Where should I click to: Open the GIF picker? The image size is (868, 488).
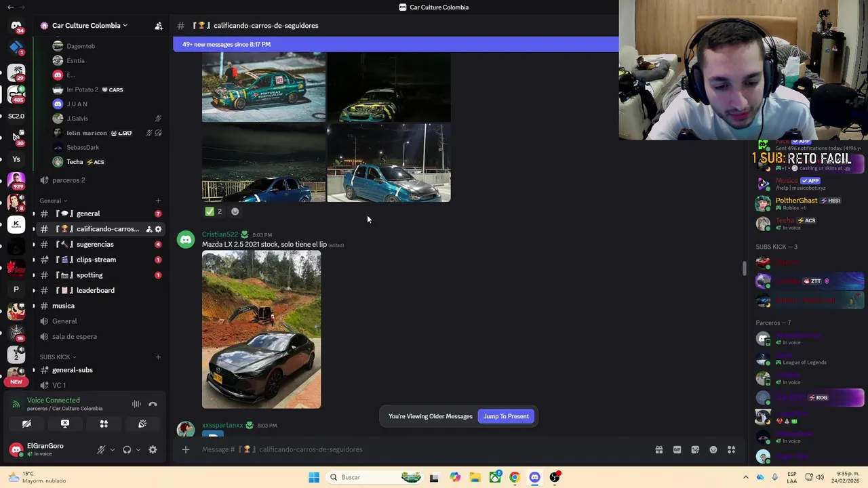pyautogui.click(x=677, y=449)
